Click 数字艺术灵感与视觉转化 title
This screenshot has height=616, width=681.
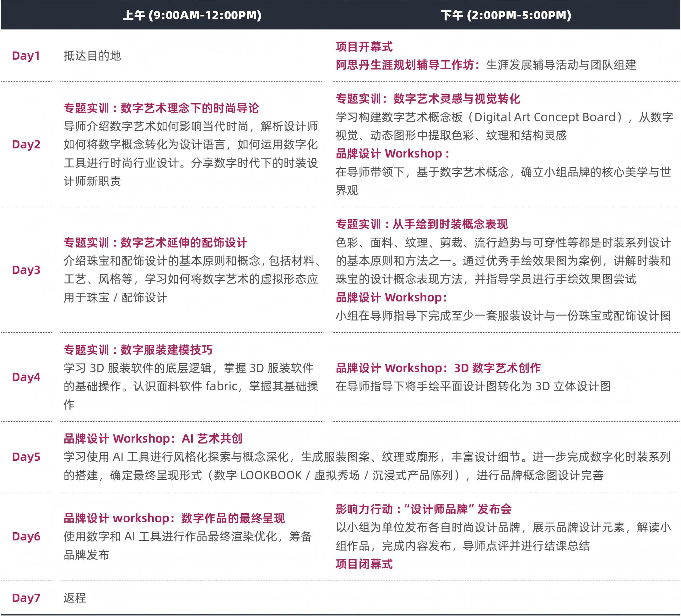pos(457,98)
